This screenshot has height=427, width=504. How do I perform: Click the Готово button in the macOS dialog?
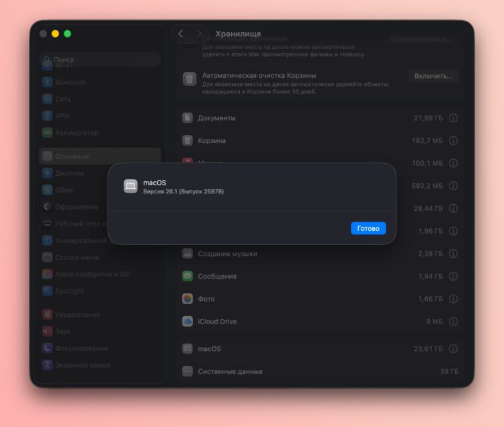pyautogui.click(x=368, y=228)
